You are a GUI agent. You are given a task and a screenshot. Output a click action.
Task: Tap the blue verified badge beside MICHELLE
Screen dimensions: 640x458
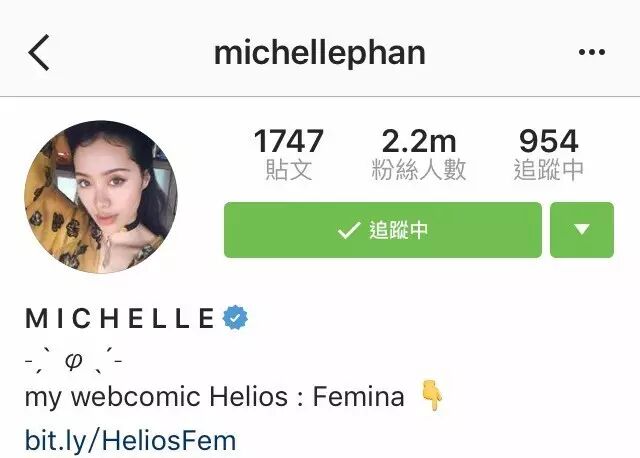click(x=235, y=318)
